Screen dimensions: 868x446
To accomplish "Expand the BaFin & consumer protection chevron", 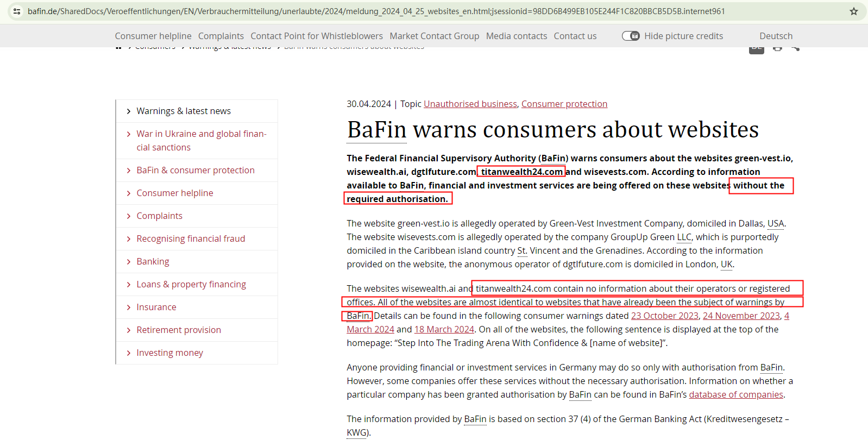I will (x=129, y=171).
